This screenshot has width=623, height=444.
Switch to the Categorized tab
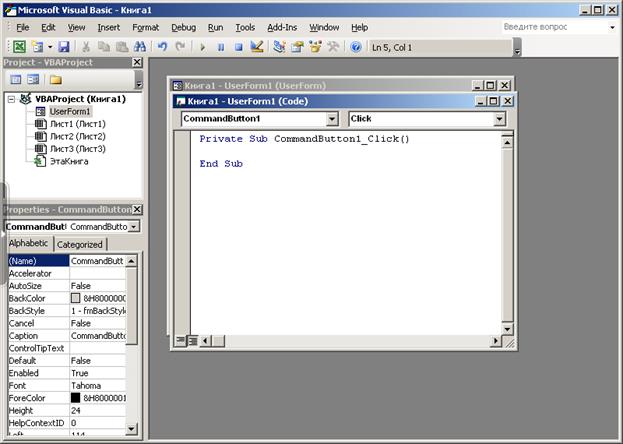[x=79, y=244]
